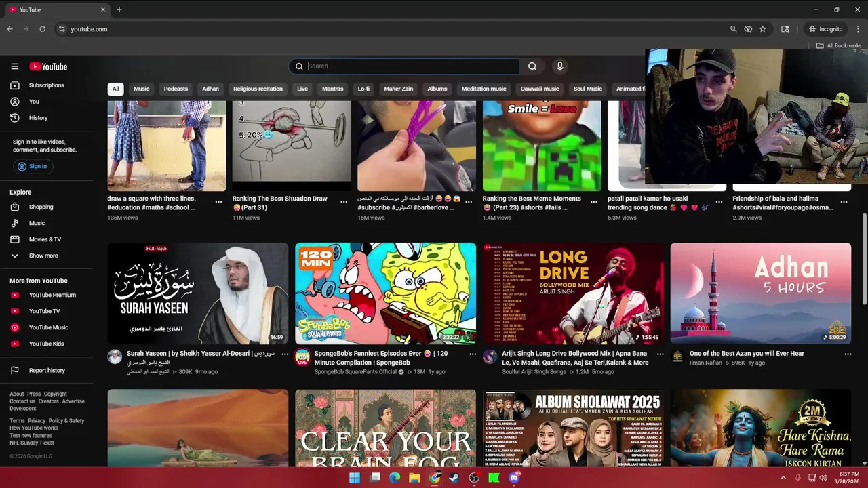The image size is (868, 488).
Task: Play the SpongeBob 120 min thumbnail
Action: coord(385,293)
